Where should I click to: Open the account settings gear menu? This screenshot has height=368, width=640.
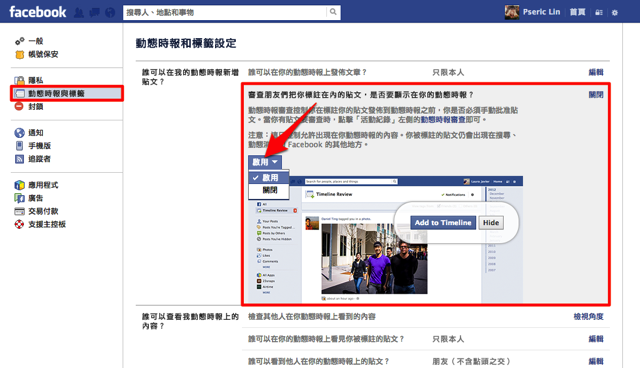[615, 13]
